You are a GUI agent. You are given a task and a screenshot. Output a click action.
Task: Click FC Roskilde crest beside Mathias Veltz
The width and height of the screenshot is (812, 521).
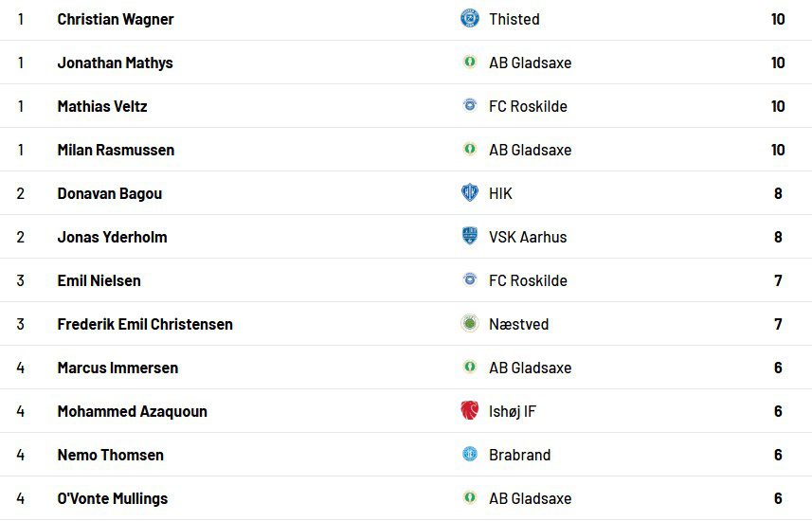(470, 106)
